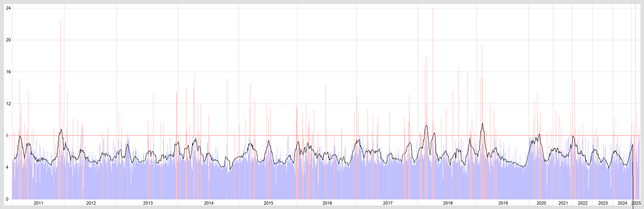
Task: Click the y-axis value 12
Action: [x=8, y=104]
